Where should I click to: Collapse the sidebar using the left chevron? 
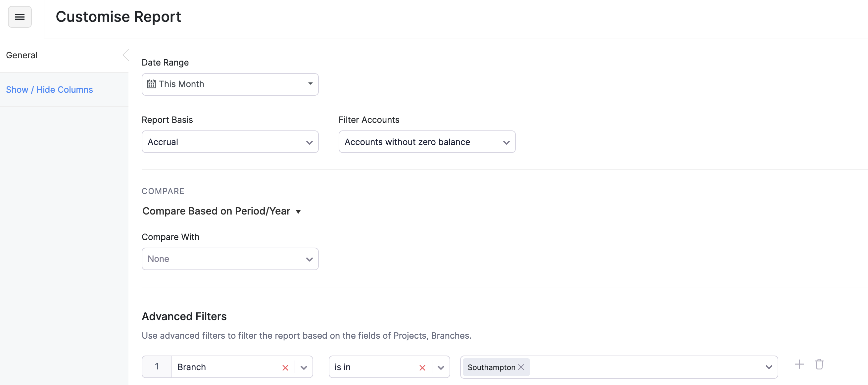click(x=126, y=55)
